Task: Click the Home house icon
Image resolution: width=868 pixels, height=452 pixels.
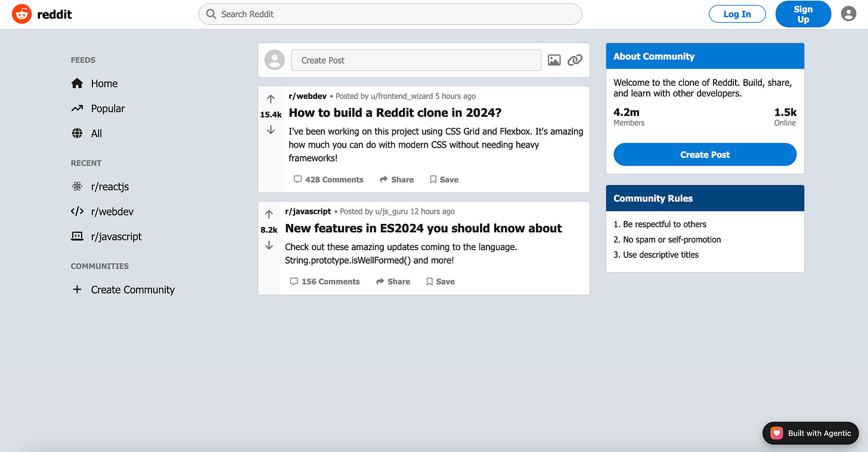Action: pyautogui.click(x=77, y=83)
